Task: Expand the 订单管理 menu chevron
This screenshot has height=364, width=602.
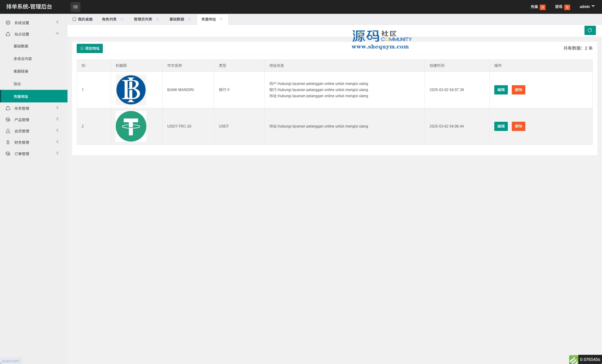Action: click(57, 153)
